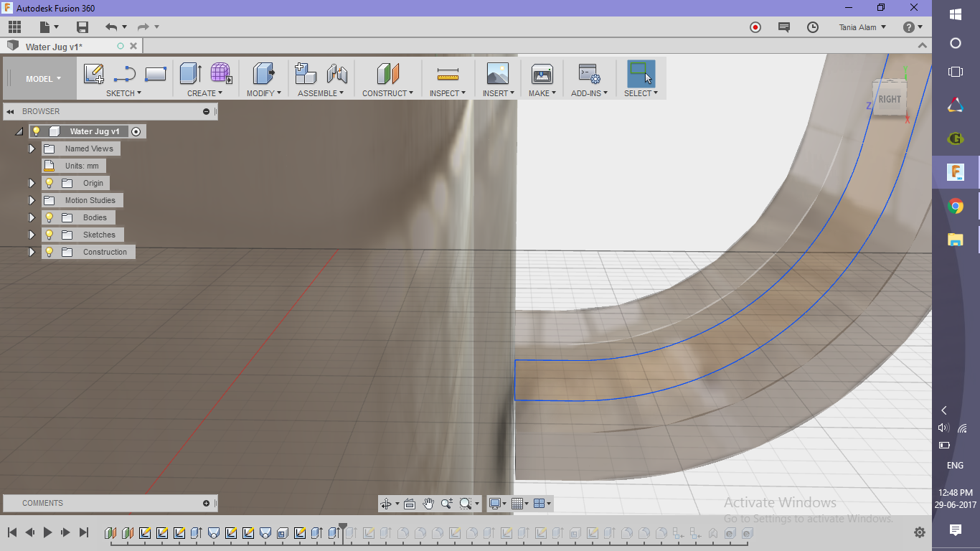Viewport: 980px width, 551px height.
Task: Open the Tania Alam account dropdown
Action: pyautogui.click(x=862, y=27)
